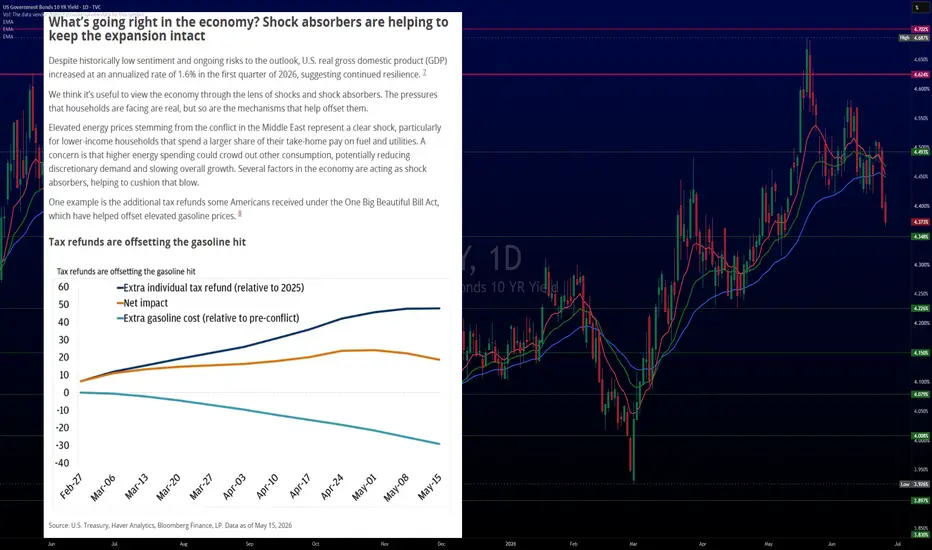The height and width of the screenshot is (550, 932).
Task: Select the red 4.373% current price label
Action: point(921,222)
